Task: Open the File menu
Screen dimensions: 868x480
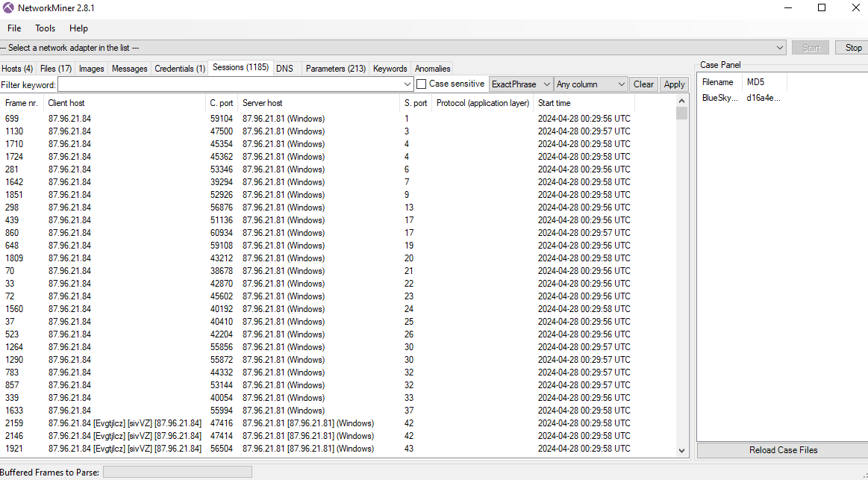Action: [x=14, y=28]
